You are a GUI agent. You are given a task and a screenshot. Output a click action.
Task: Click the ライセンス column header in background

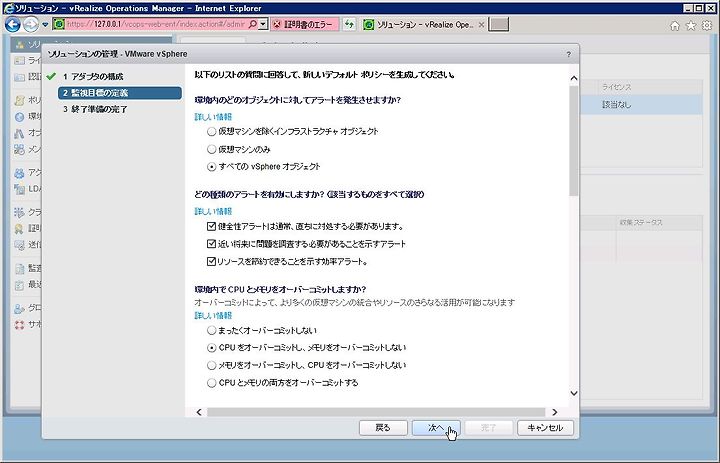pos(616,87)
